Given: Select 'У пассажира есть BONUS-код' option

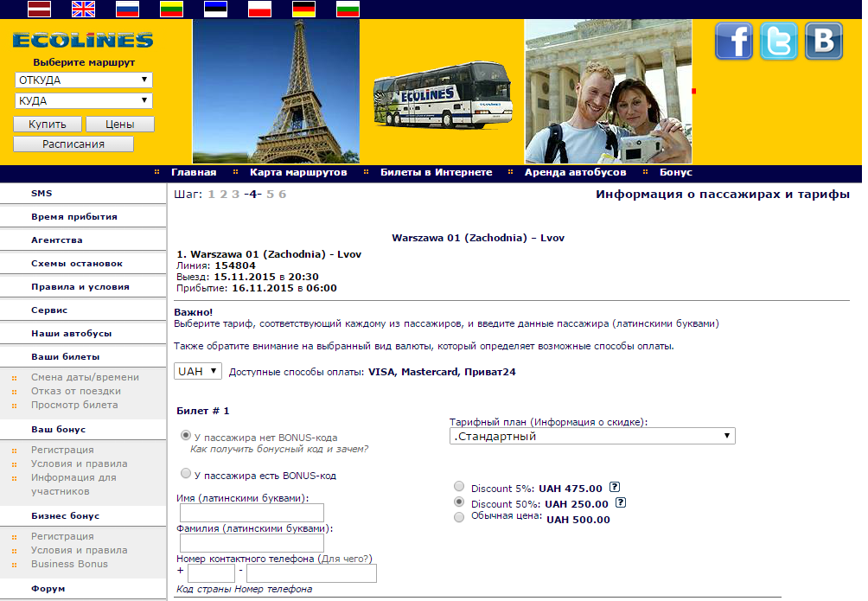Looking at the screenshot, I should pos(186,474).
